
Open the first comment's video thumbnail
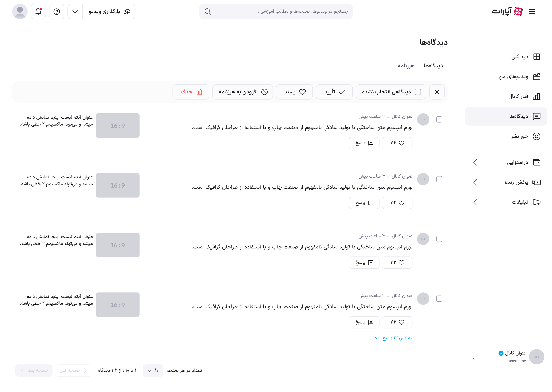coord(118,126)
